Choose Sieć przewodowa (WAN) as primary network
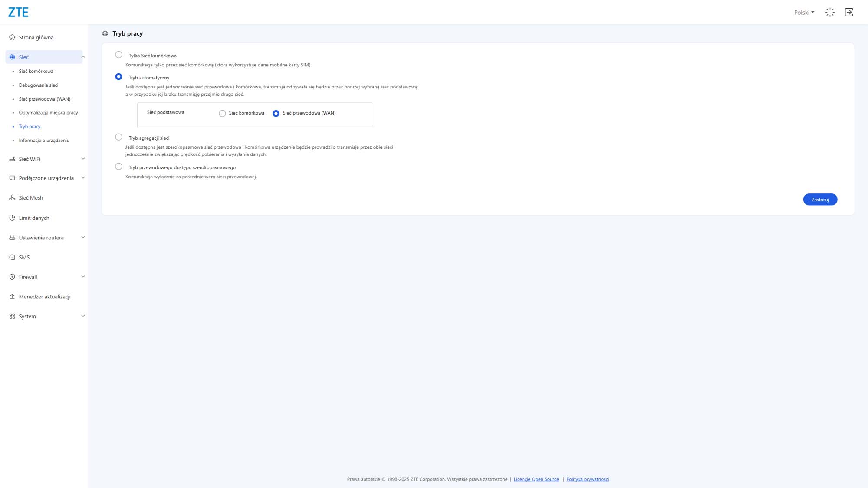The height and width of the screenshot is (488, 868). [276, 114]
